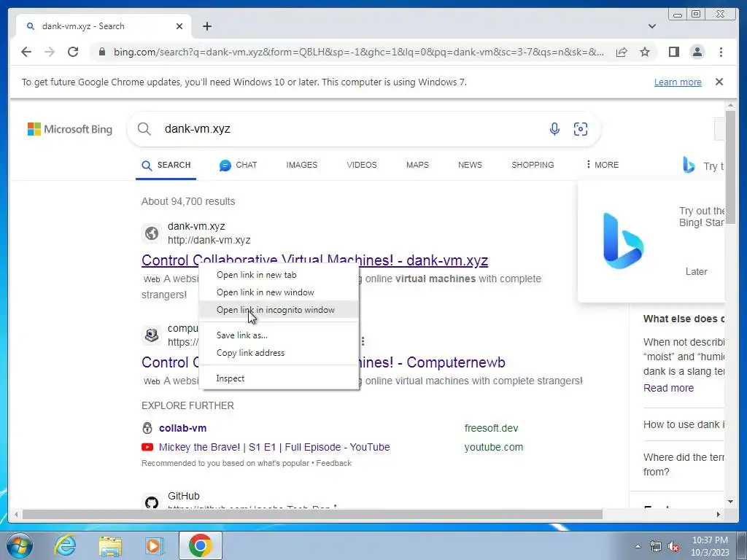Click the horizontal scrollbar thumb
747x560 pixels.
[x=312, y=514]
